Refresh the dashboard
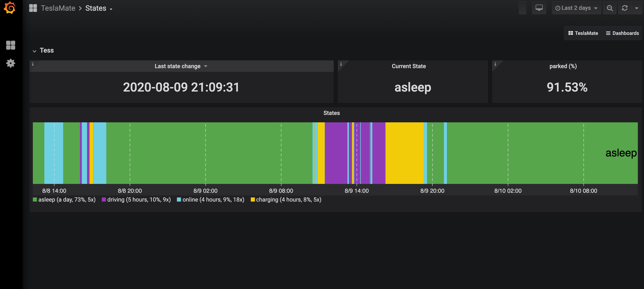The image size is (644, 289). pyautogui.click(x=625, y=8)
